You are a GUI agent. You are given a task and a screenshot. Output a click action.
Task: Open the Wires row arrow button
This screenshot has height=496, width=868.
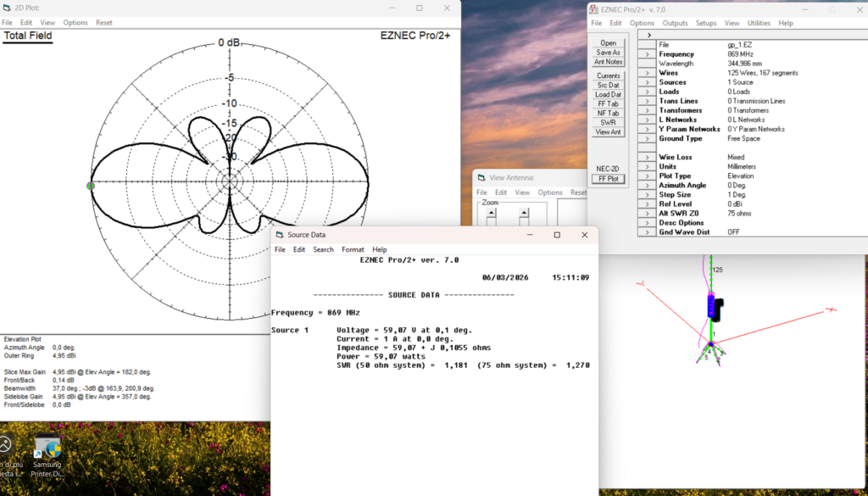tap(646, 73)
